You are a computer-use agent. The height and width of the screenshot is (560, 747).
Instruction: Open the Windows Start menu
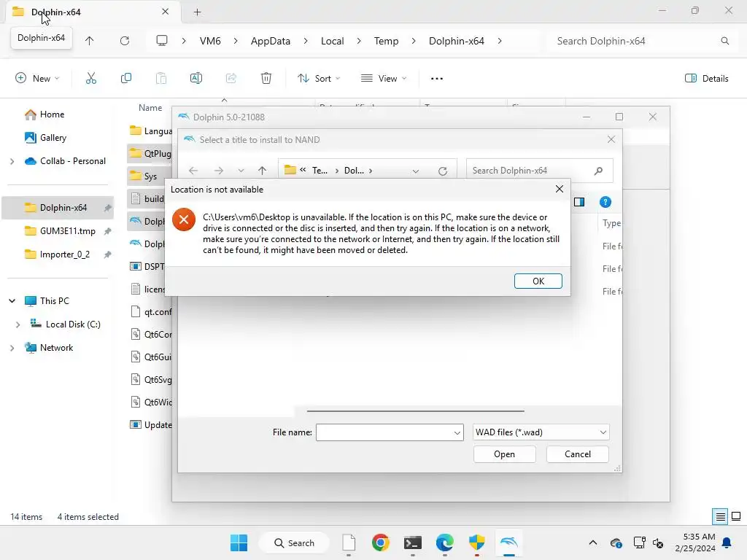pyautogui.click(x=239, y=542)
